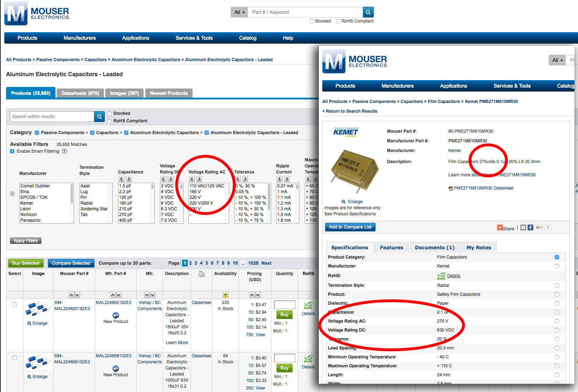This screenshot has height=392, width=578.
Task: Click the Facebook share icon in popup
Action: 530,227
